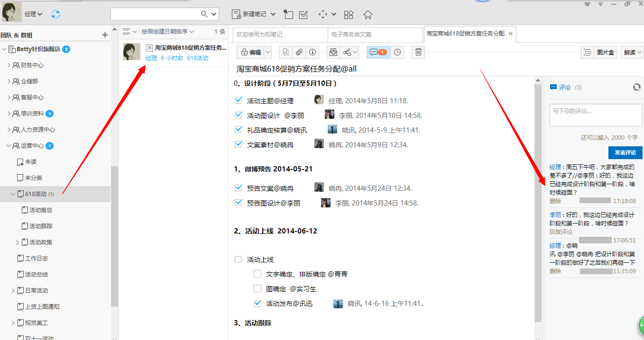This screenshot has height=340, width=644.
Task: Open the search options dropdown arrow
Action: 214,14
